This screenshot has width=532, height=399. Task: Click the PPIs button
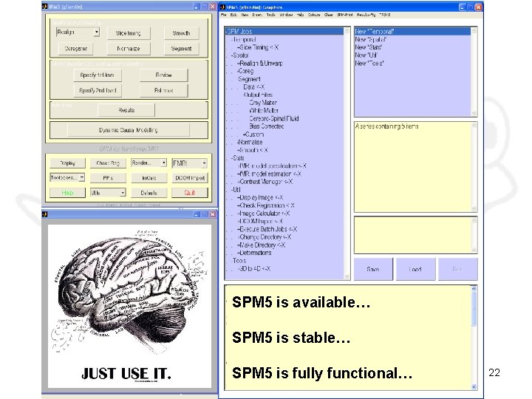[108, 178]
